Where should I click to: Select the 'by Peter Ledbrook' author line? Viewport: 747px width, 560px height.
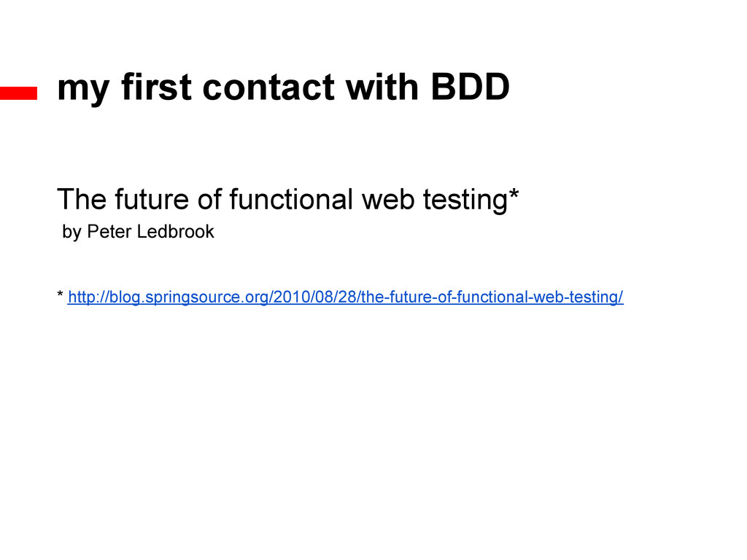138,232
